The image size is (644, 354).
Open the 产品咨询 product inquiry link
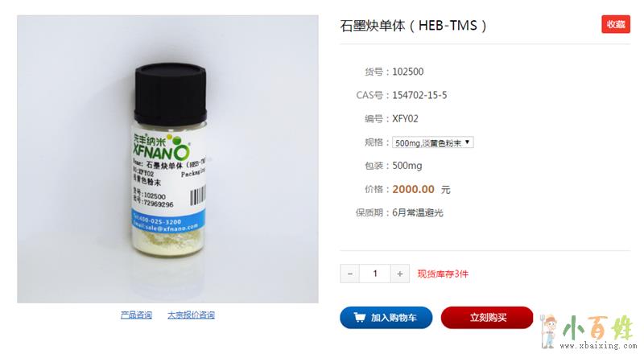pos(136,315)
